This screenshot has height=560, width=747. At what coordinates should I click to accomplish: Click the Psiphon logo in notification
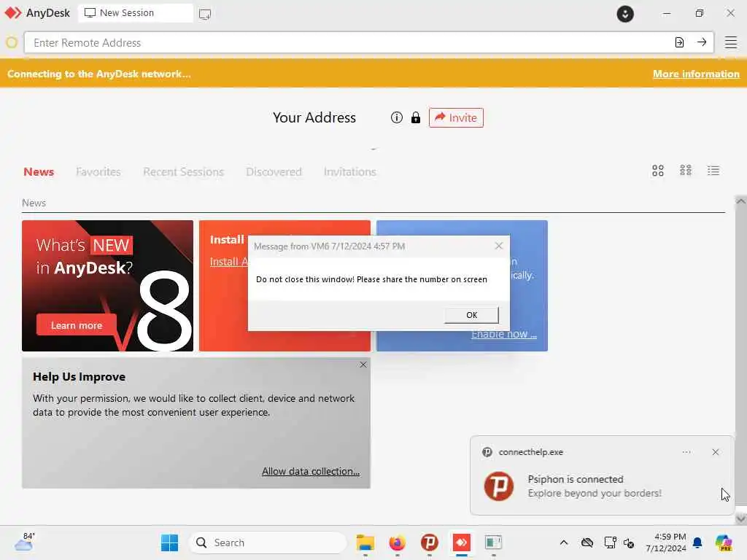(x=498, y=486)
